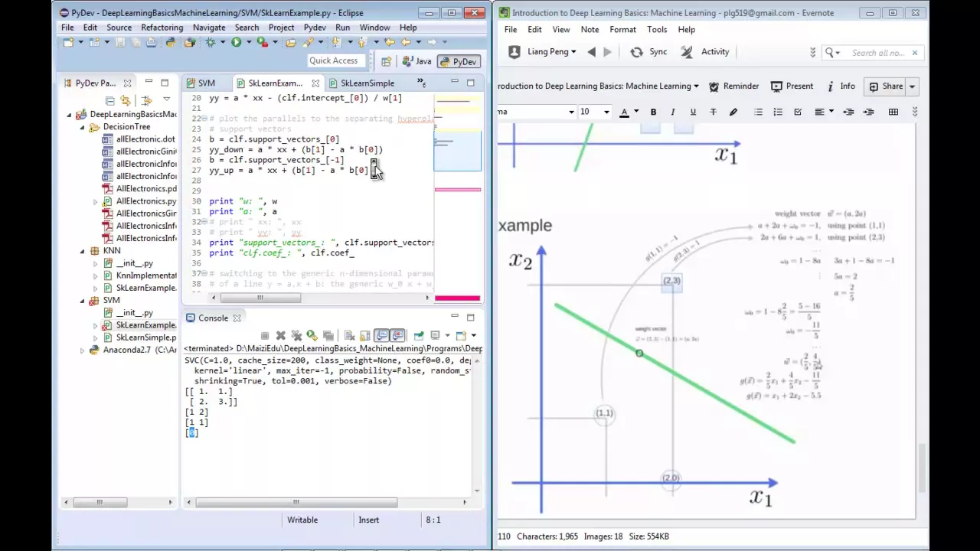This screenshot has height=551, width=980.
Task: Click Collapse All icon in PyDev Package Explorer
Action: pyautogui.click(x=109, y=100)
